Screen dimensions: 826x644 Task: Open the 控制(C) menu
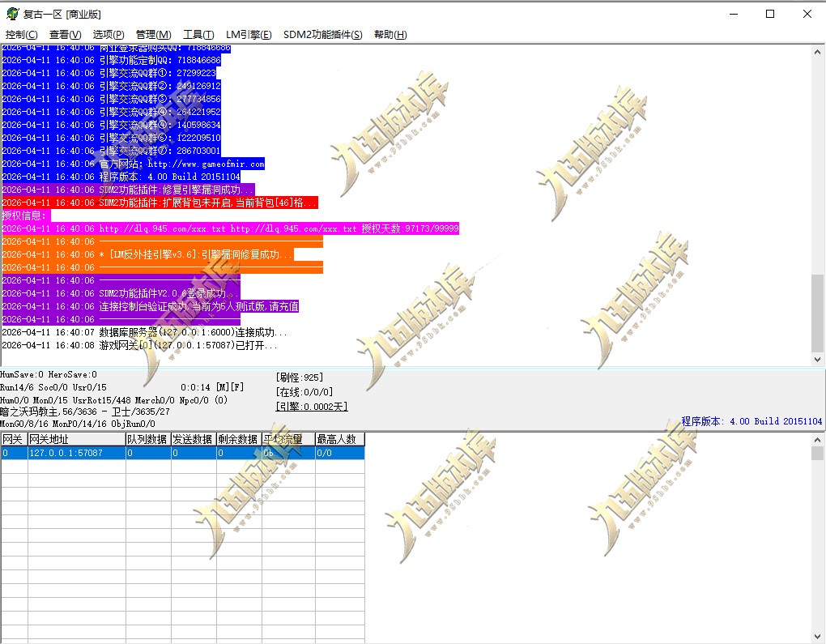click(22, 35)
